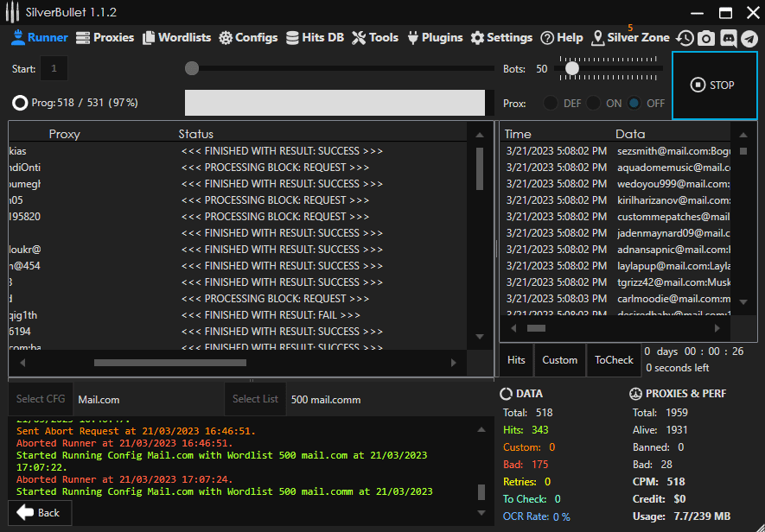Set Prox mode to ON

click(593, 103)
